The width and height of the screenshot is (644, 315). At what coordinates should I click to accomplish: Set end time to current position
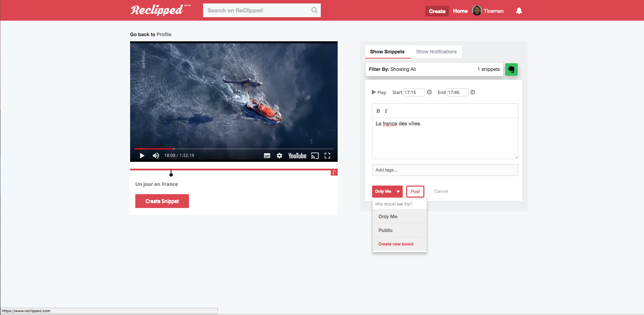click(x=473, y=92)
